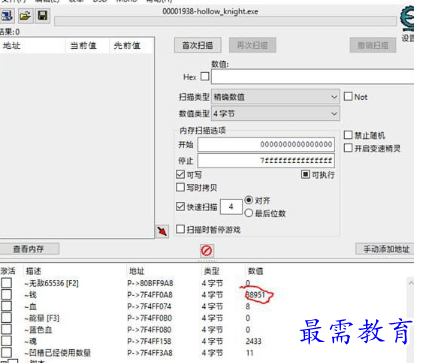Click the 描述 column header

(34, 271)
